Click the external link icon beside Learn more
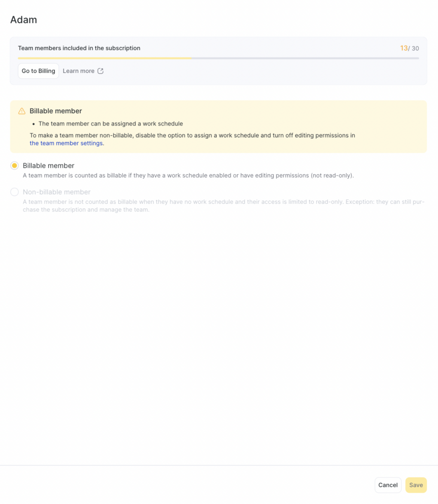The width and height of the screenshot is (438, 504). click(101, 71)
